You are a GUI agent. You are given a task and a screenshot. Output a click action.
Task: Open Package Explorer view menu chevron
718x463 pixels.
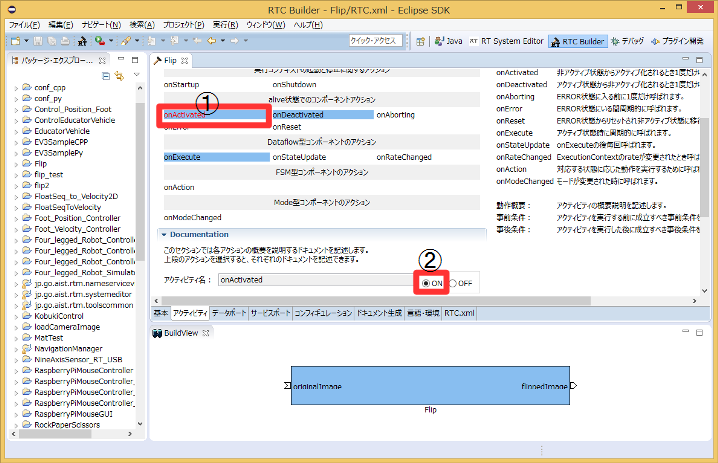pyautogui.click(x=136, y=75)
